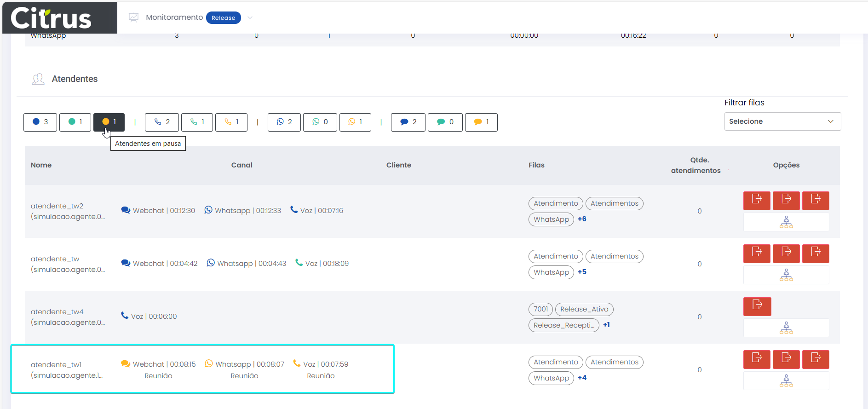Click the middle red logout button for atendente_tw1
This screenshot has width=868, height=409.
pos(786,359)
